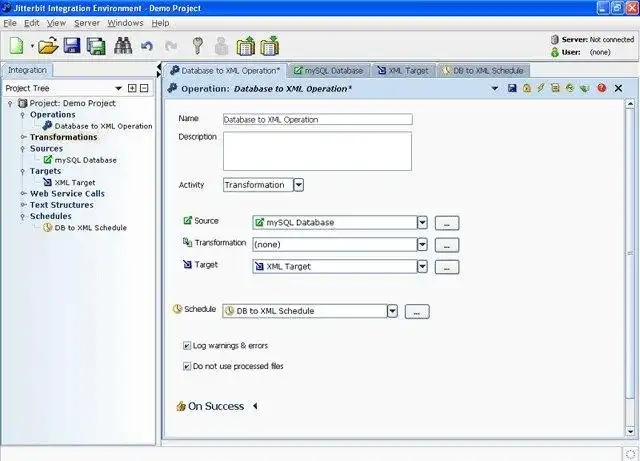Image resolution: width=640 pixels, height=461 pixels.
Task: Click the red help icon in operation header
Action: 601,88
